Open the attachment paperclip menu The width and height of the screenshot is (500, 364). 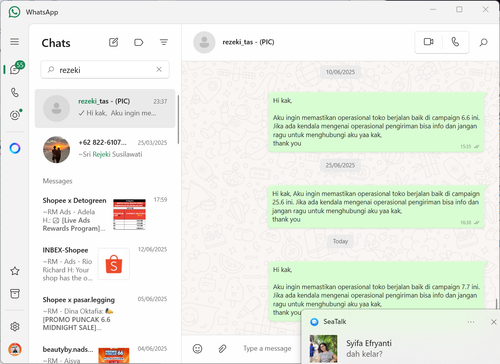click(222, 349)
